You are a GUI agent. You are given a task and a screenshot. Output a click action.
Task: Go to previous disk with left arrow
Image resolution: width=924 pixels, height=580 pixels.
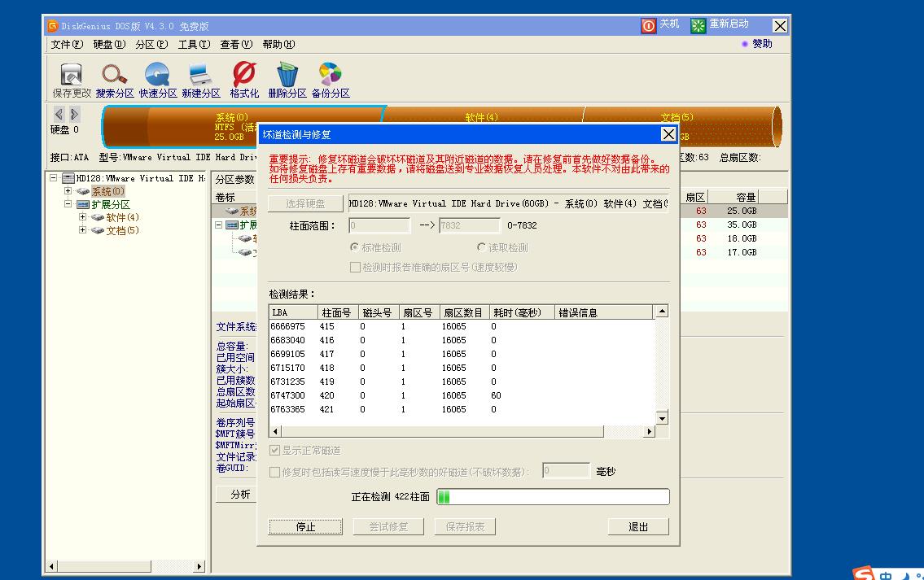[x=59, y=114]
